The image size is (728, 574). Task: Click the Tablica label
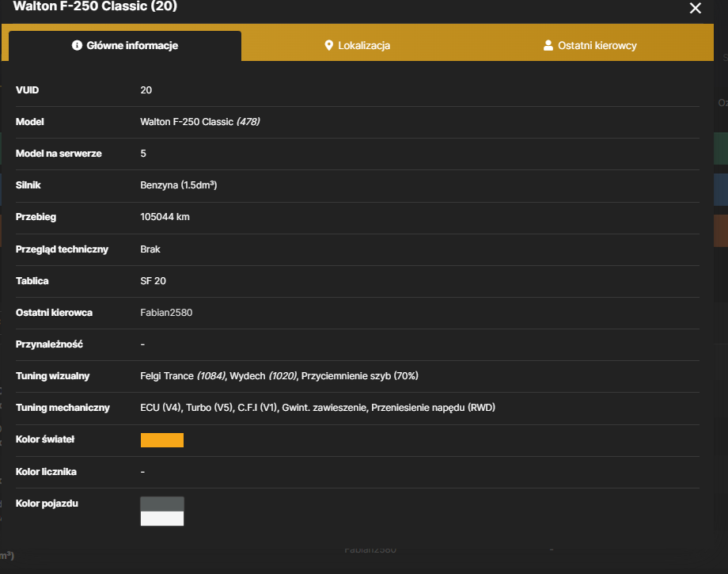[x=32, y=281]
